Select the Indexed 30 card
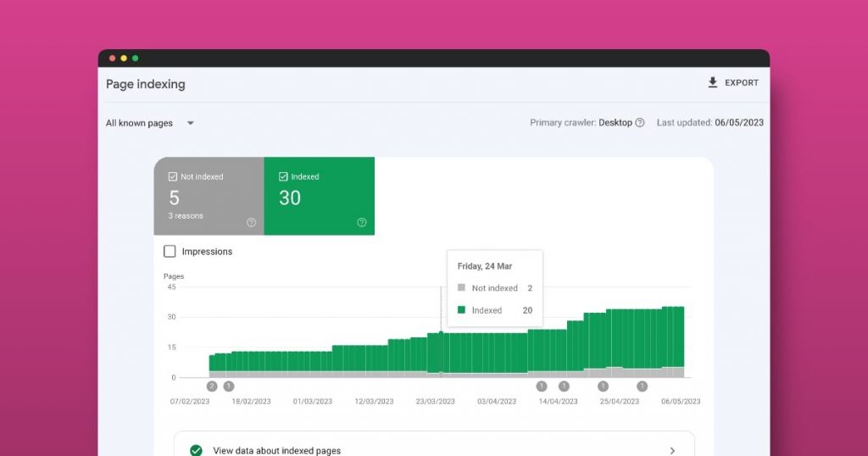 click(320, 196)
